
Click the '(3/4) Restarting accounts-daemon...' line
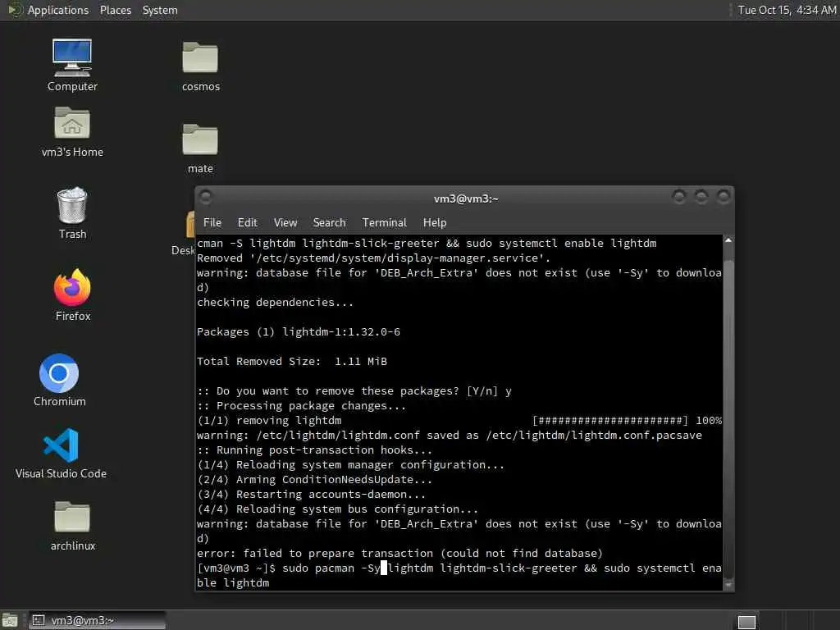[311, 495]
